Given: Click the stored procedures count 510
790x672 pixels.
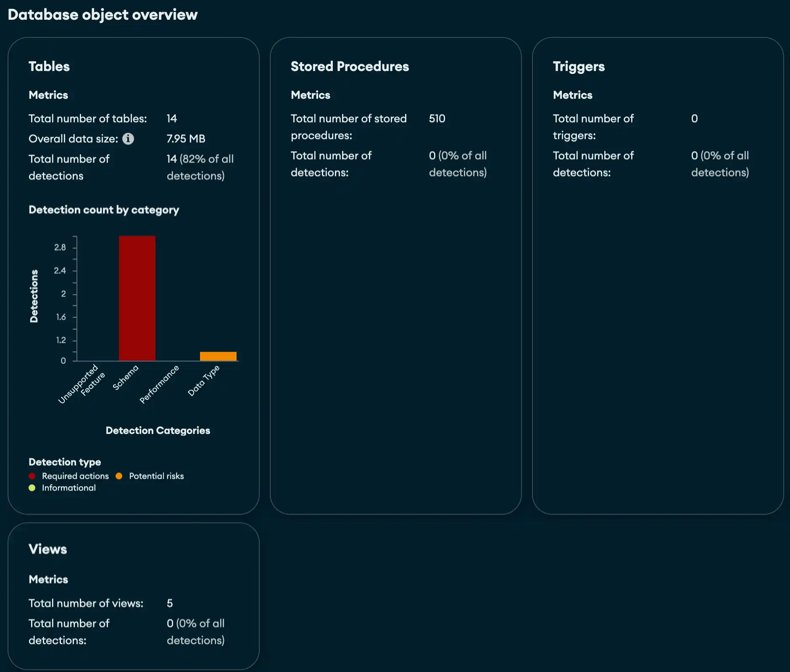Looking at the screenshot, I should coord(437,118).
